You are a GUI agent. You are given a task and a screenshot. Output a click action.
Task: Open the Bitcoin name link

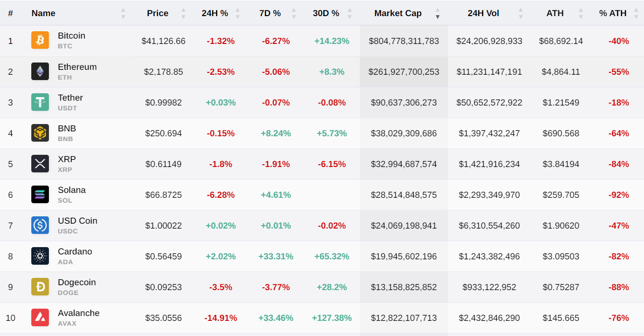(71, 36)
